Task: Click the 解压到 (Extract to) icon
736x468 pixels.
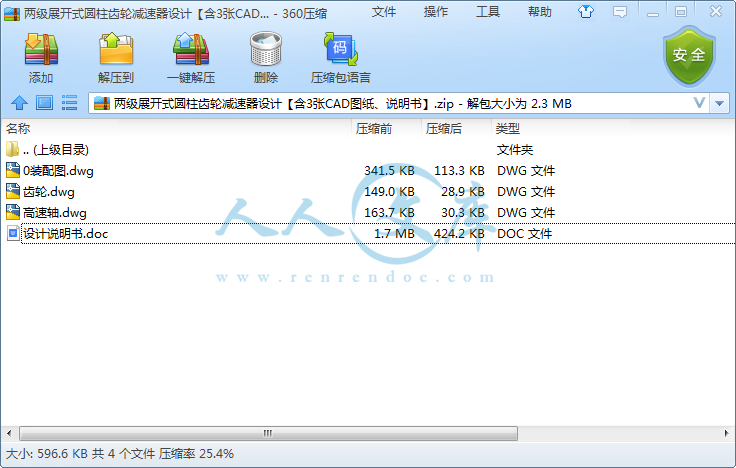Action: coord(116,49)
